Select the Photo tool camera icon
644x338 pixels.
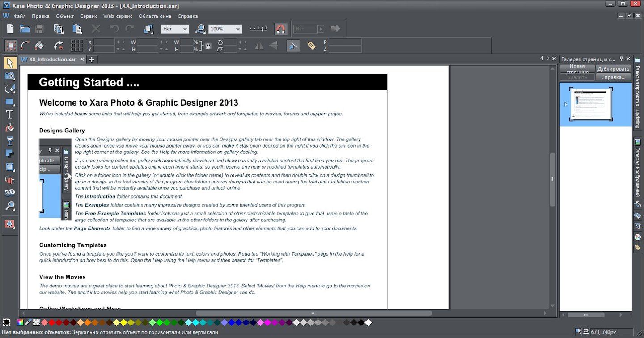pos(9,76)
